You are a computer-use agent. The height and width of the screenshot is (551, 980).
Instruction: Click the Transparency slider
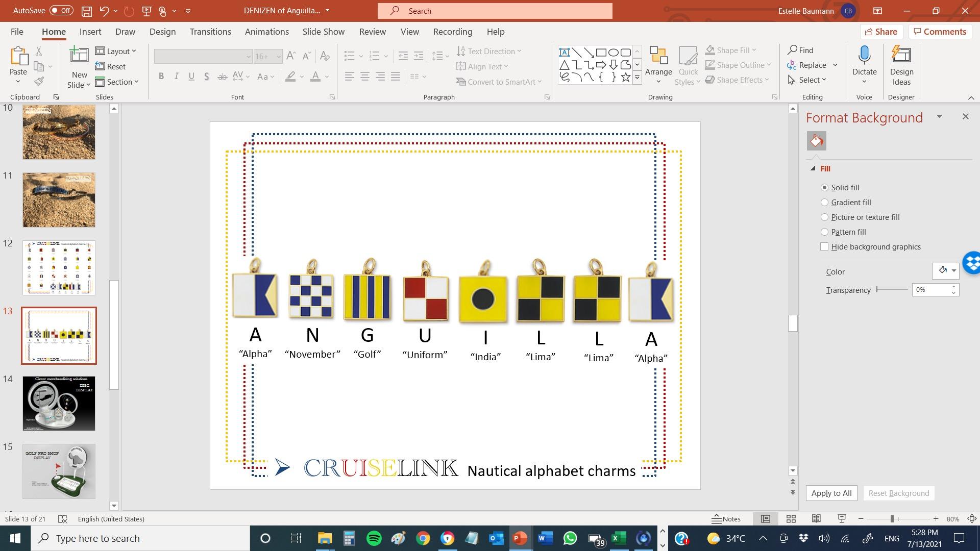pos(892,290)
